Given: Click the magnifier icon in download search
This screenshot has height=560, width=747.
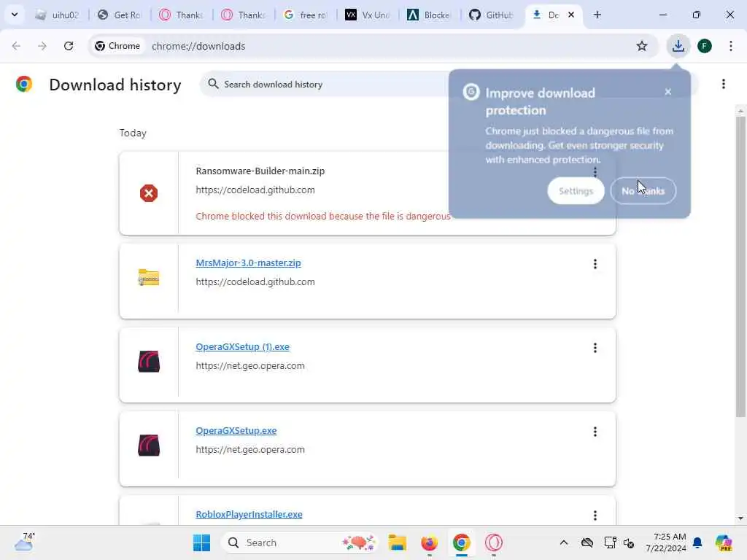Looking at the screenshot, I should [x=213, y=85].
